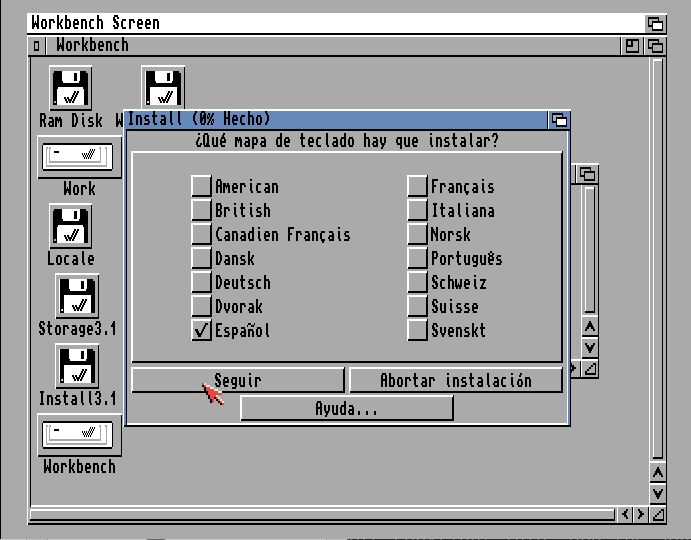Viewport: 691px width, 540px height.
Task: Open the Install3.1 disk icon
Action: coord(77,366)
